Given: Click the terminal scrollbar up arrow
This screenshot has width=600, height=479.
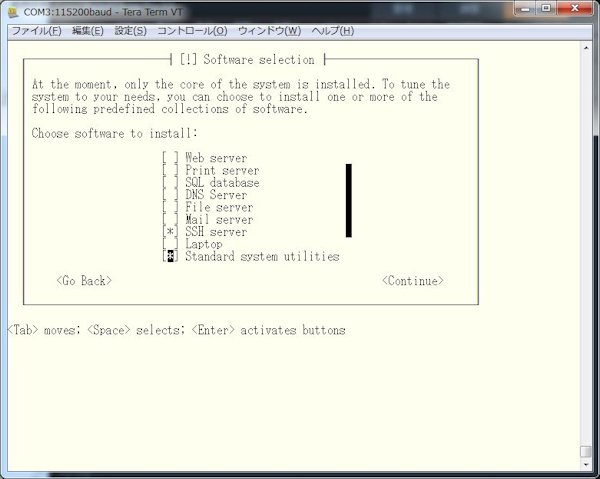Looking at the screenshot, I should coord(586,48).
